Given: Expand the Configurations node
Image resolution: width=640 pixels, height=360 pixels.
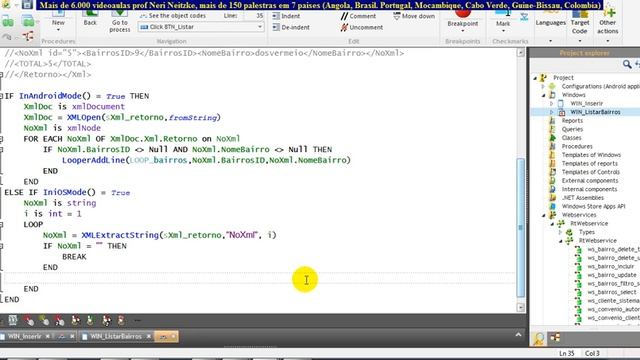Looking at the screenshot, I should click(x=543, y=86).
